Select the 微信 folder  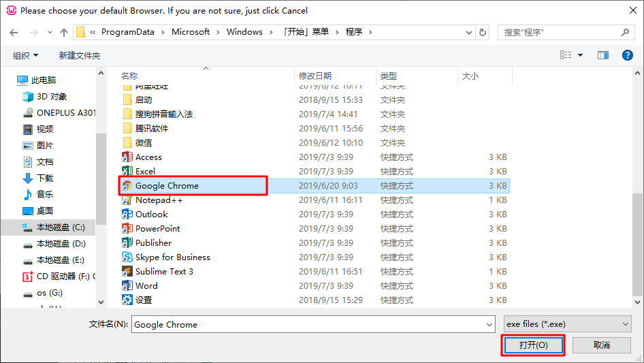tap(138, 142)
